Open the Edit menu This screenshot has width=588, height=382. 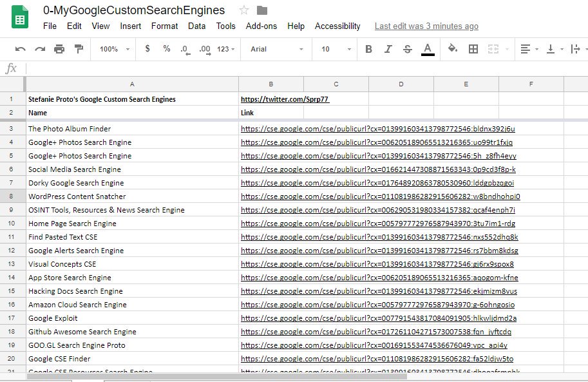74,26
